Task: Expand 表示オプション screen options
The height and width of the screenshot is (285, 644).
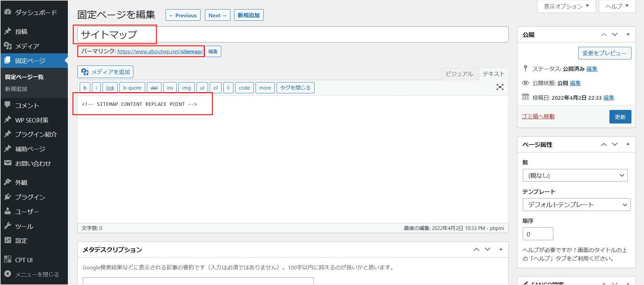Action: coord(566,6)
